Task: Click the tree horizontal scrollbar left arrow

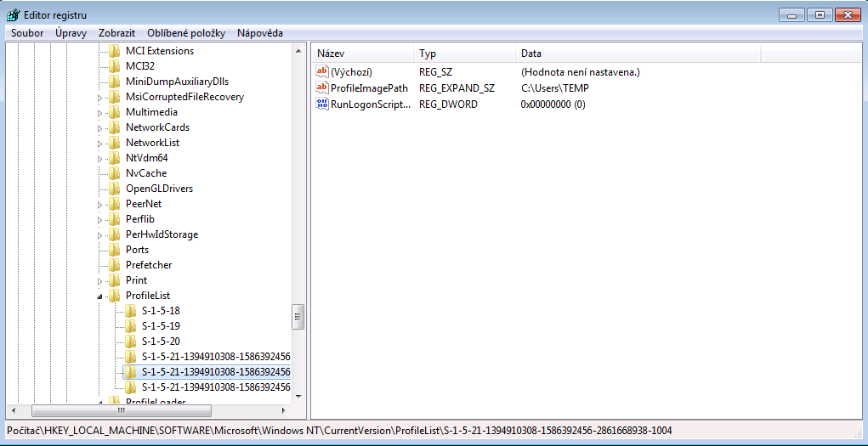Action: (14, 410)
